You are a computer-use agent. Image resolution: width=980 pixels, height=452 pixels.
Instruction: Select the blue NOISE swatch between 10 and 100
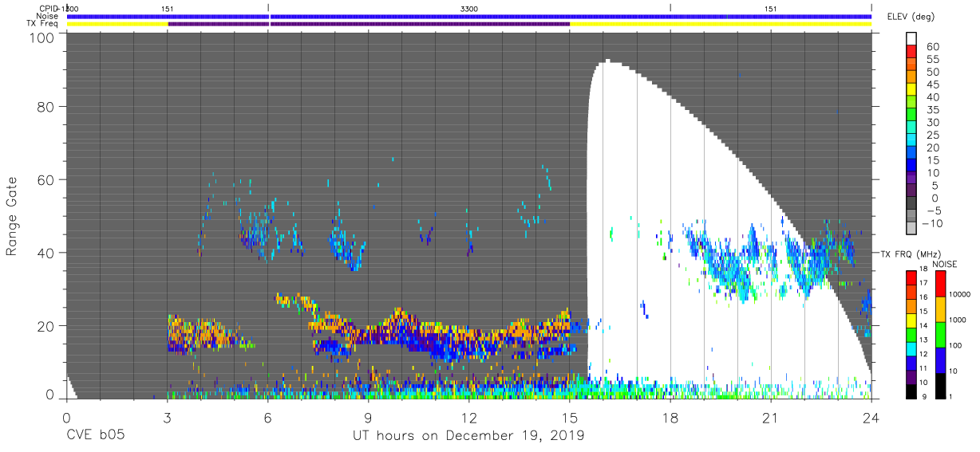[942, 360]
